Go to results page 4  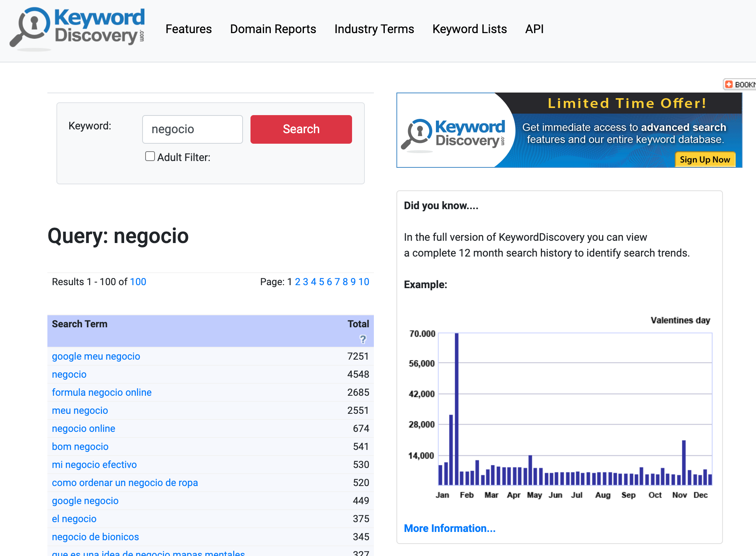point(313,282)
